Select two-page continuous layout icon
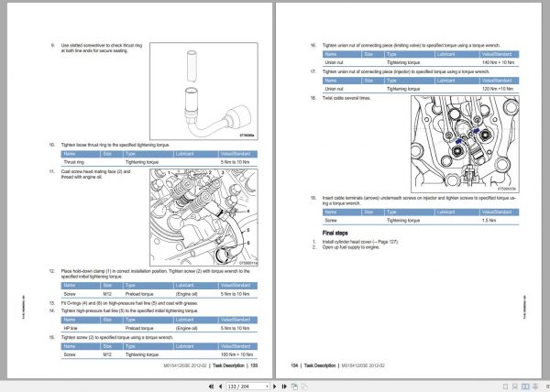This screenshot has height=392, width=550. point(535,387)
